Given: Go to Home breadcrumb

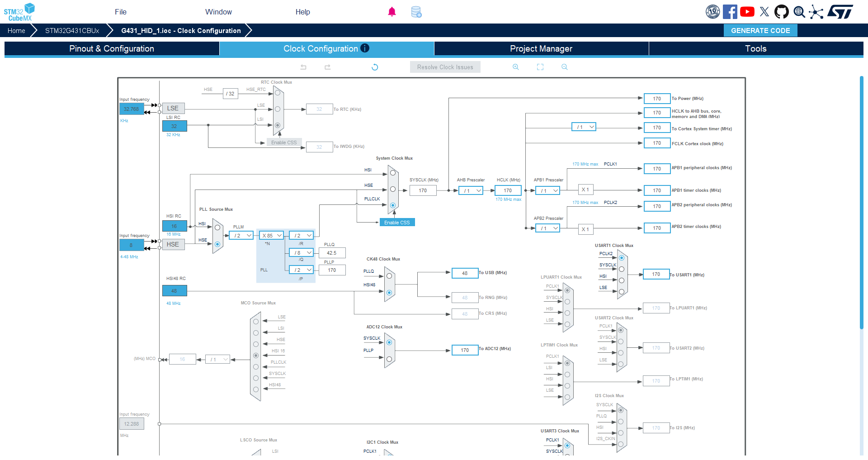Looking at the screenshot, I should pos(16,30).
